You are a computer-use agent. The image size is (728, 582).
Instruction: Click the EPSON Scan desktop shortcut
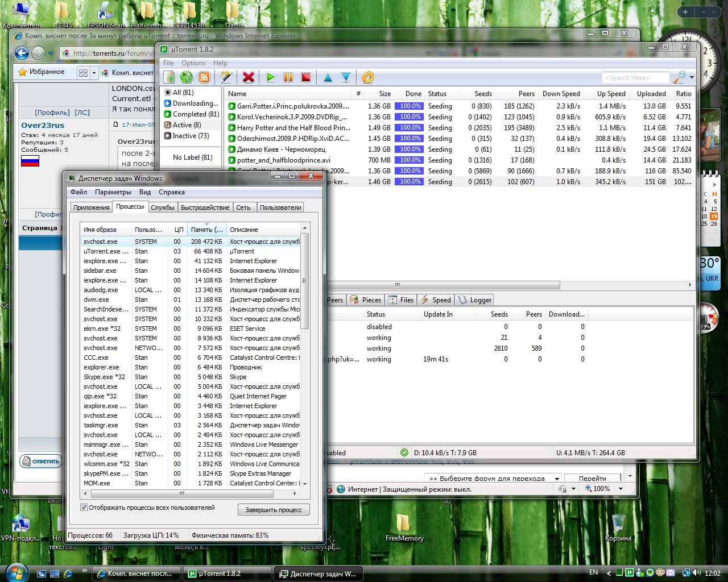pyautogui.click(x=105, y=14)
